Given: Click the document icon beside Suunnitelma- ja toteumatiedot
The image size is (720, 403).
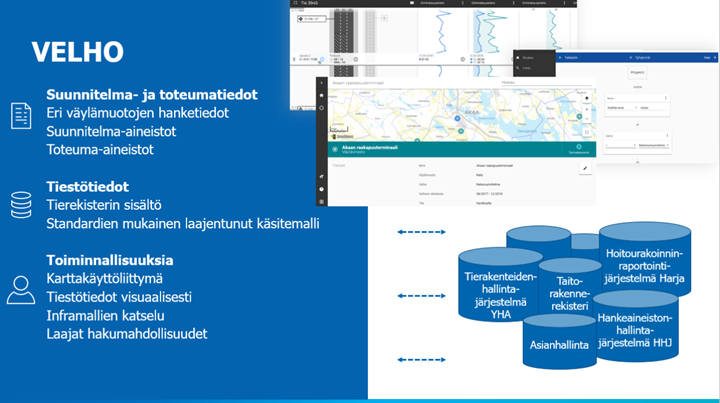Looking at the screenshot, I should click(21, 116).
